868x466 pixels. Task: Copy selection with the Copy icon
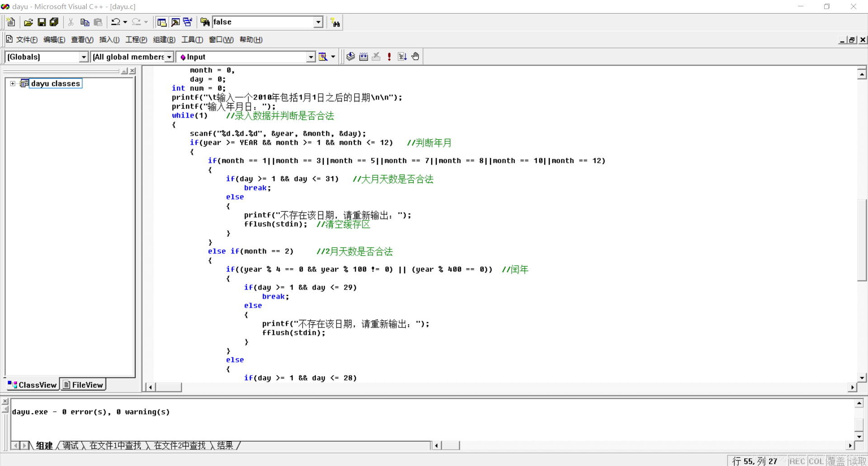click(85, 22)
